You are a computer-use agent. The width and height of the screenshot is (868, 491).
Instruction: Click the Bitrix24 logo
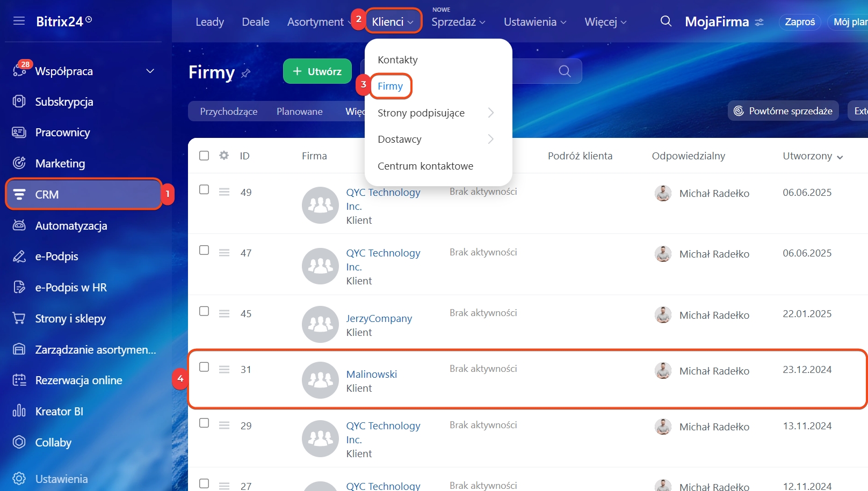pos(64,21)
